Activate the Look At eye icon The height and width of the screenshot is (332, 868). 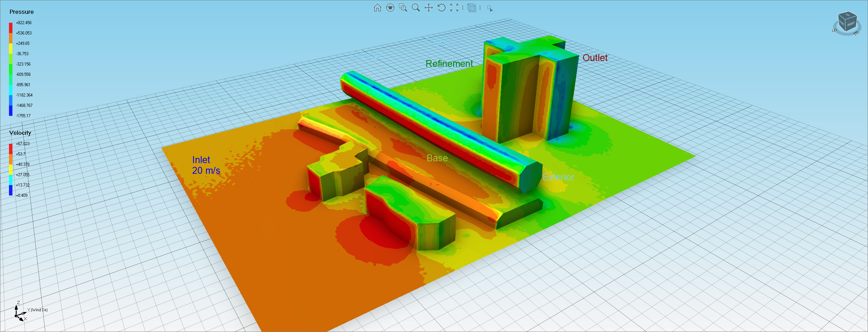click(390, 8)
